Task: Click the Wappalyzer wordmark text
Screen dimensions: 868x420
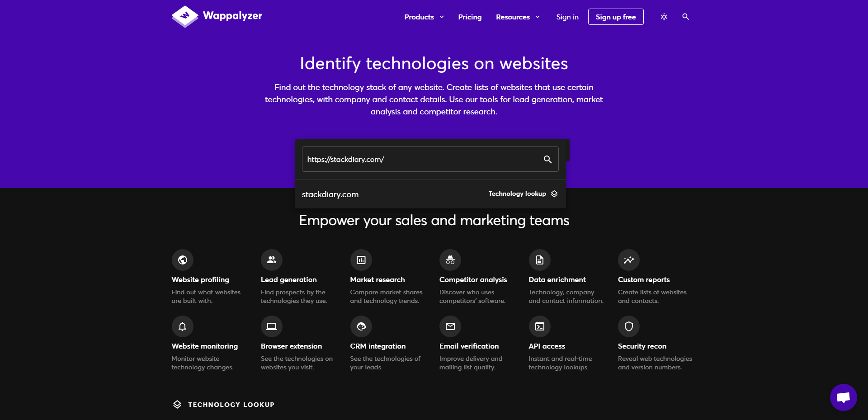Action: tap(232, 16)
